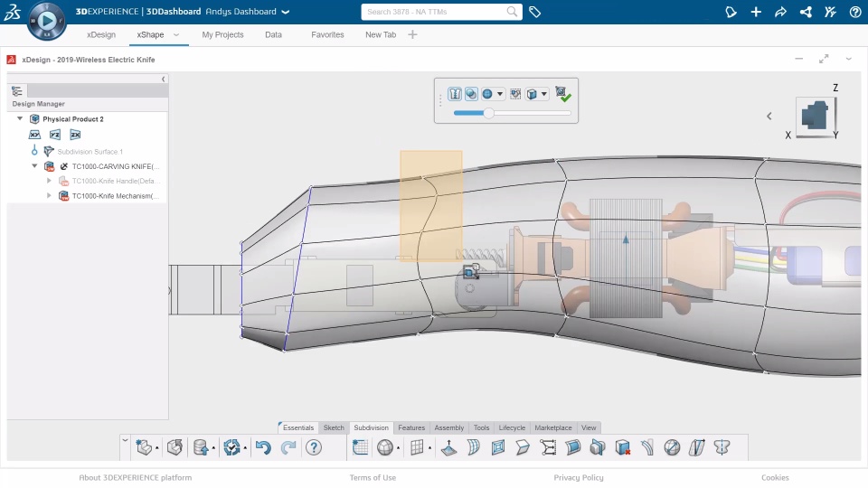Screen dimensions: 868x488
Task: Click the tag icon beside search box
Action: pyautogui.click(x=535, y=12)
